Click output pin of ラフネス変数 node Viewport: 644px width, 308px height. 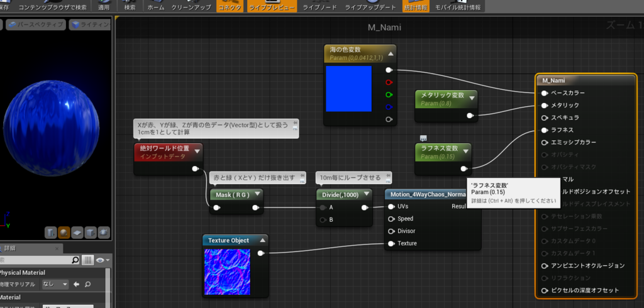(x=464, y=169)
